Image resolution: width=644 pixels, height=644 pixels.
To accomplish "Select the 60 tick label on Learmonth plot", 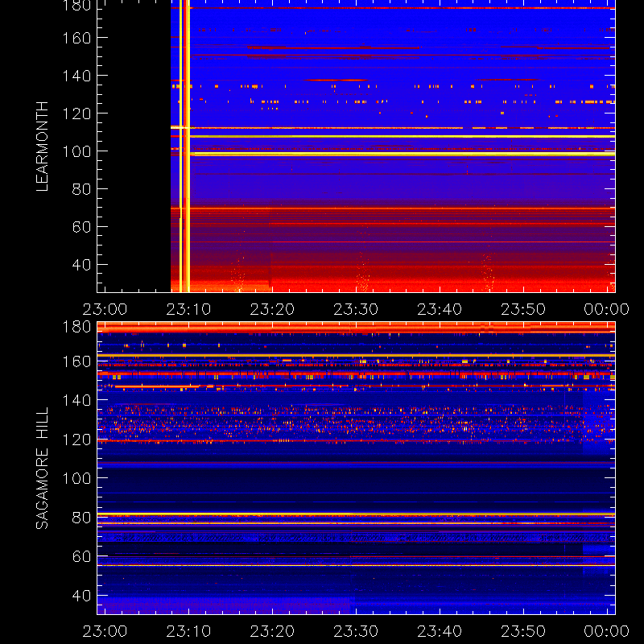I will (x=81, y=227).
